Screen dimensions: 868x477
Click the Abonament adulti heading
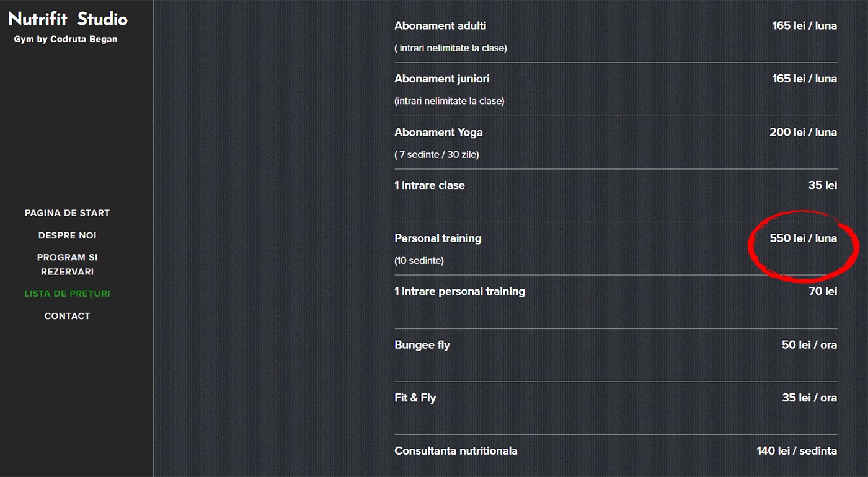(440, 26)
